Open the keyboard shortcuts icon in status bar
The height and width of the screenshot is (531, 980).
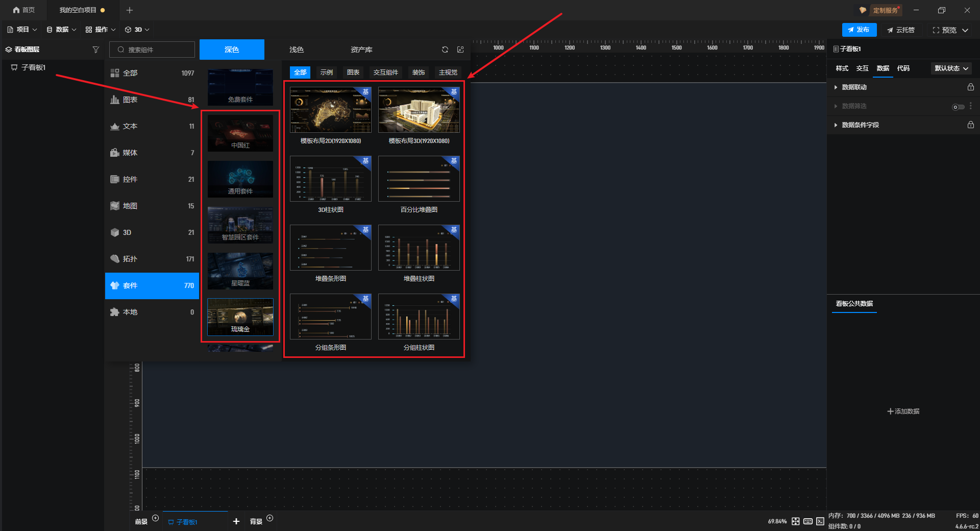808,521
